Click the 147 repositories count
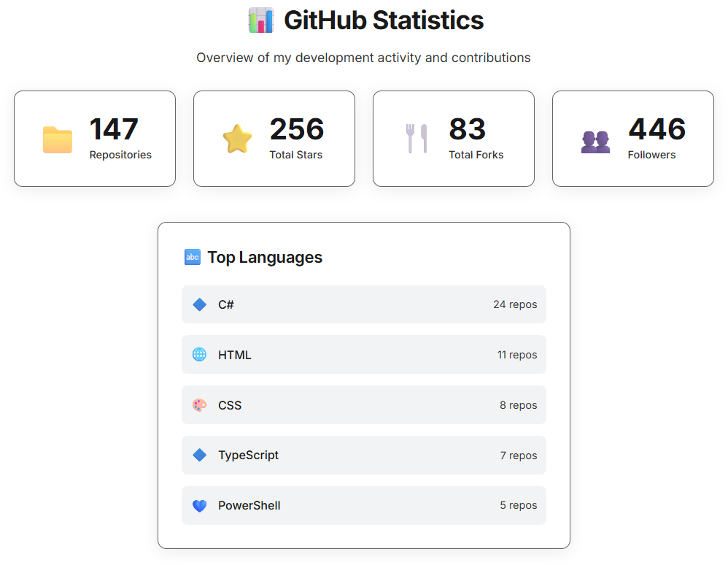 coord(114,128)
